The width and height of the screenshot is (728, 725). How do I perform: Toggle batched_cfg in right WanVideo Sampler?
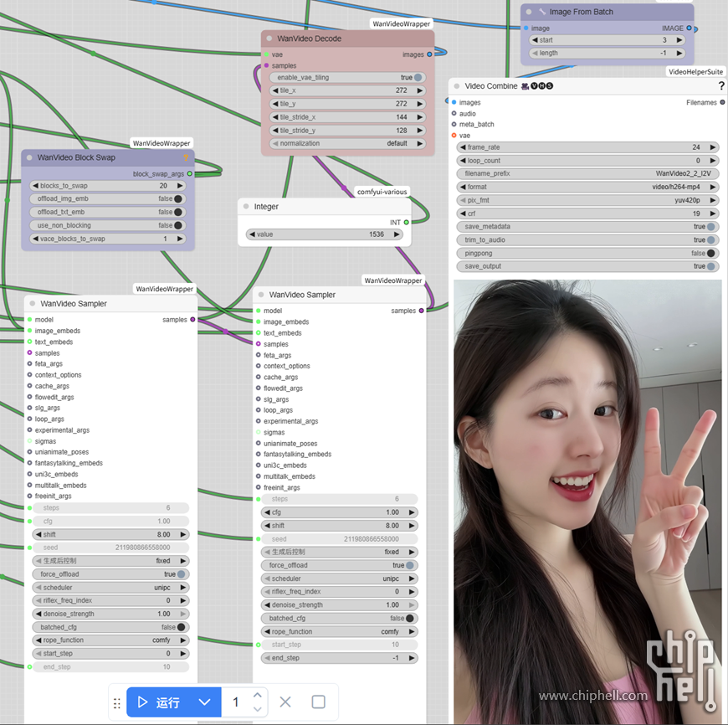[340, 618]
